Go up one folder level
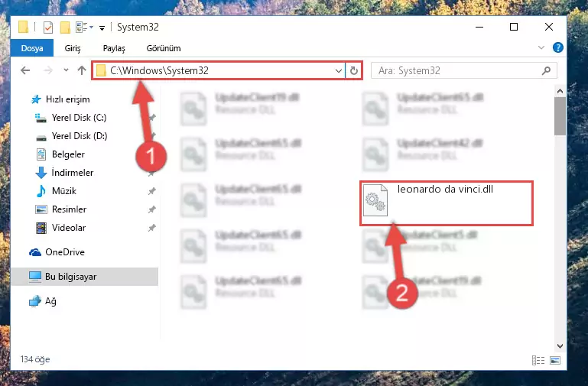This screenshot has height=386, width=588. tap(81, 70)
